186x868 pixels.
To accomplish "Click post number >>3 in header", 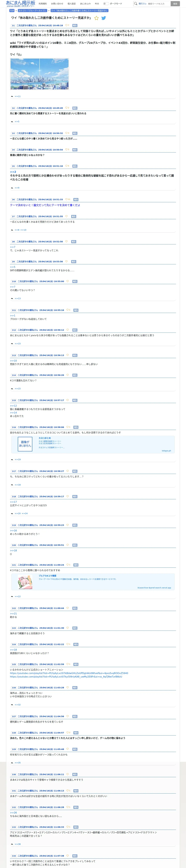I will point(13,133).
